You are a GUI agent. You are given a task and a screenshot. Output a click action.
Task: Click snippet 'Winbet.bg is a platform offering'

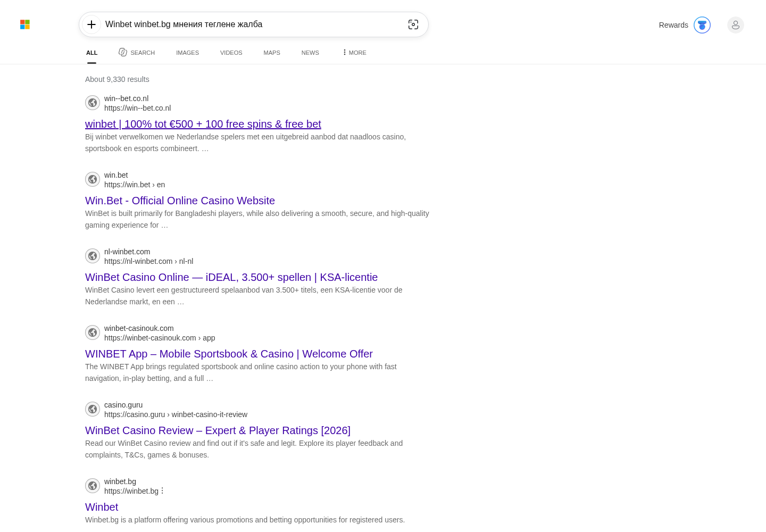click(x=245, y=520)
